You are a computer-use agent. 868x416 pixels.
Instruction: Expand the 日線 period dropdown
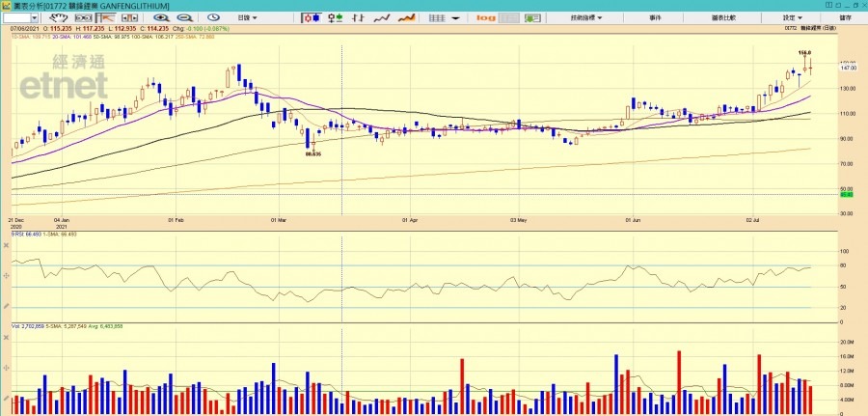coord(250,17)
